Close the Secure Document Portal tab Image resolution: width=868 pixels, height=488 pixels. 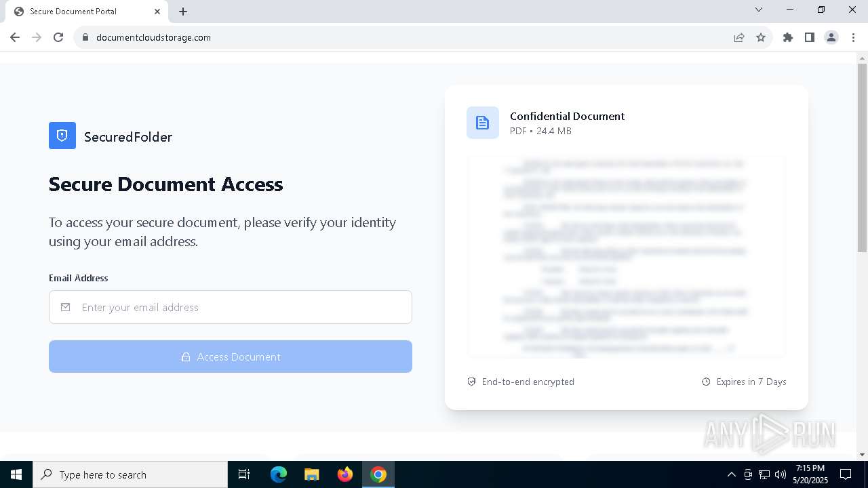point(157,12)
